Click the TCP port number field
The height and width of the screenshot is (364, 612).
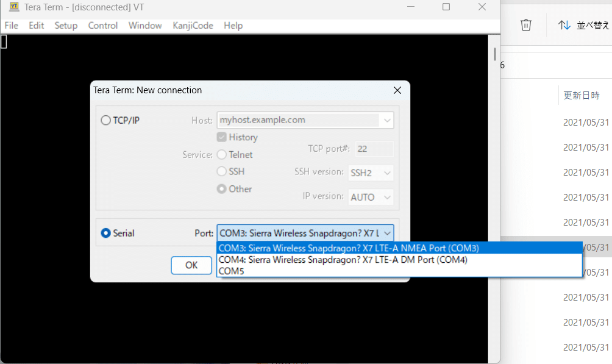[x=374, y=149]
